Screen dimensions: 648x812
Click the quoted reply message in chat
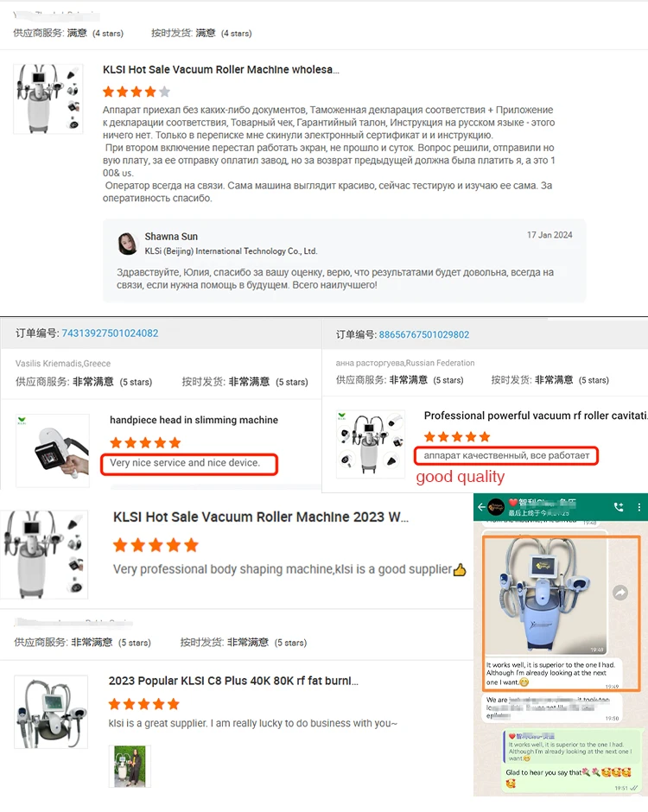coord(569,747)
